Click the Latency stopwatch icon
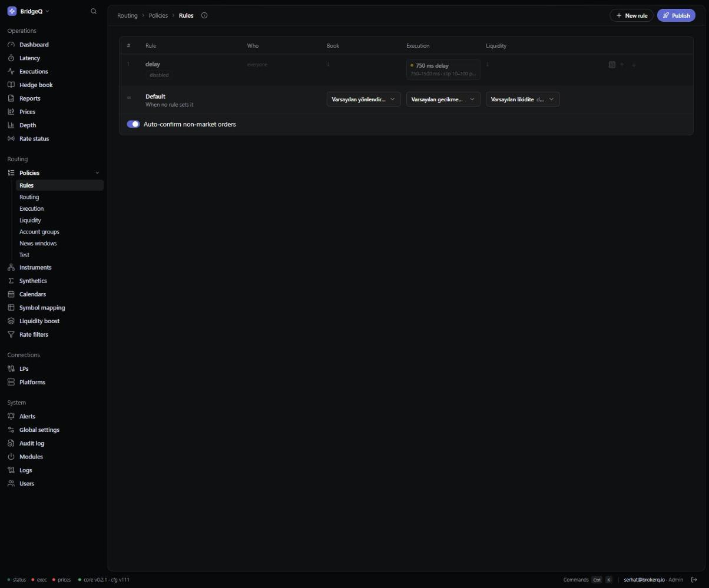 (x=11, y=58)
